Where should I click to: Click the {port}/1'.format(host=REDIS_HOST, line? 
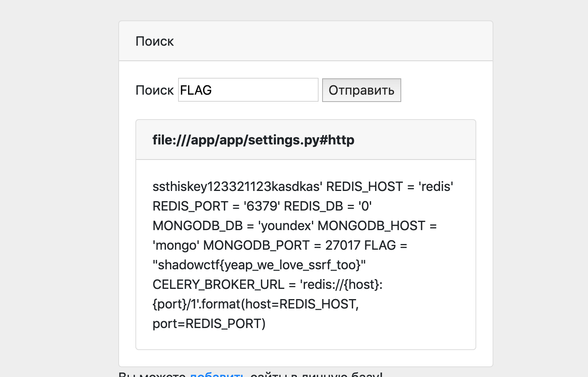255,304
